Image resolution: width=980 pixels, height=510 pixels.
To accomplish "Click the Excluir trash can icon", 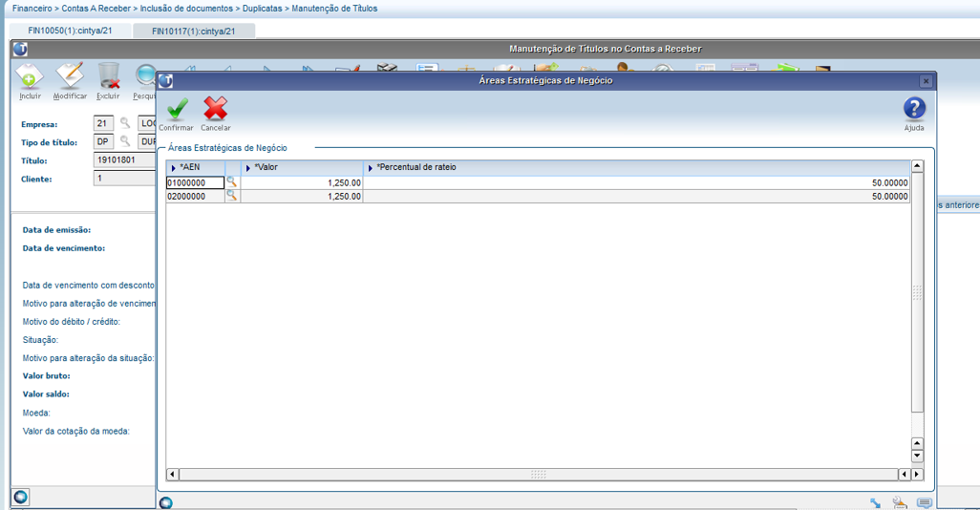I will [x=108, y=75].
